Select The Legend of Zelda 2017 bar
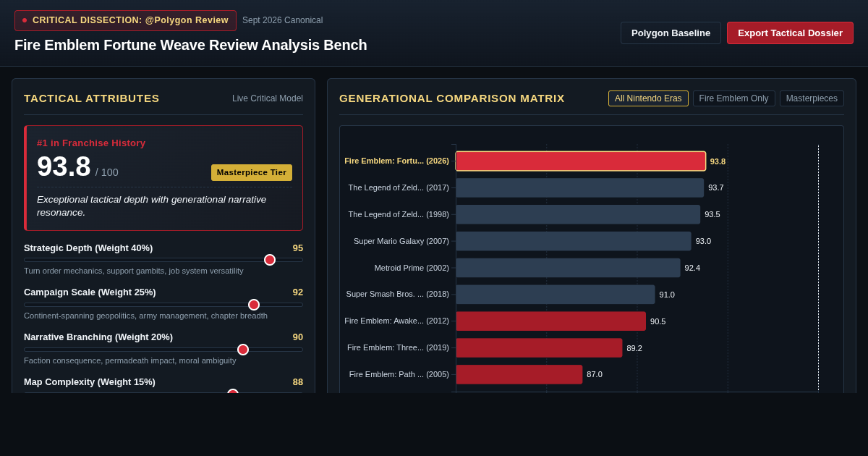The height and width of the screenshot is (456, 868). (579, 187)
